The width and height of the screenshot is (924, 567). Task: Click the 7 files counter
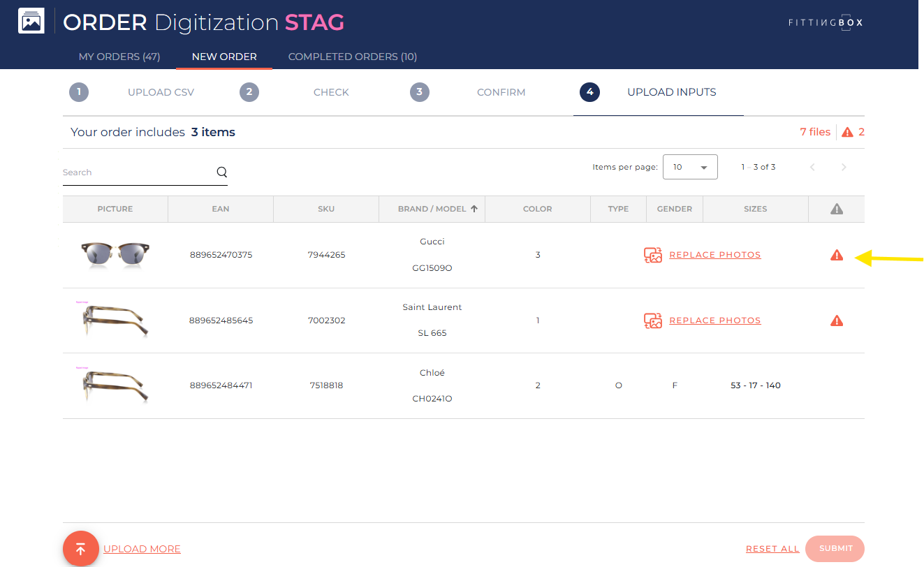point(815,132)
